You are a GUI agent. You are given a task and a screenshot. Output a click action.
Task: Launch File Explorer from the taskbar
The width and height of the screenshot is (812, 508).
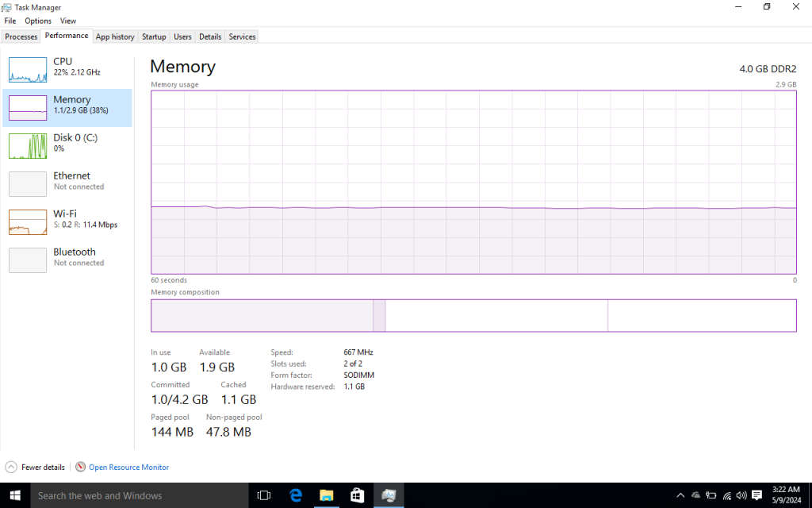(x=327, y=495)
